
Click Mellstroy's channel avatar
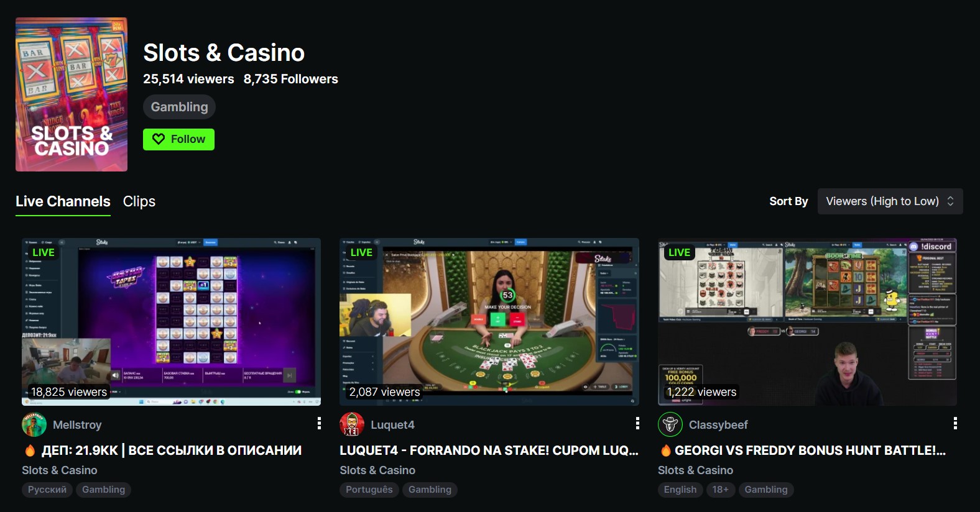click(34, 424)
